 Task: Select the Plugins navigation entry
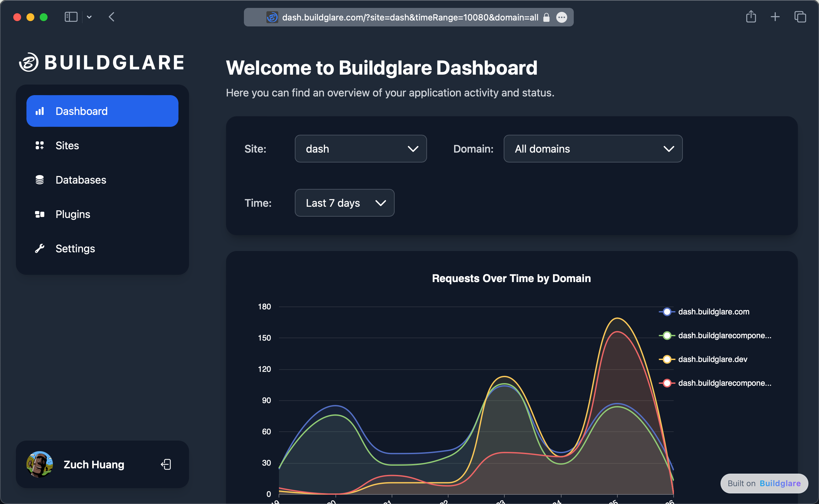[73, 214]
